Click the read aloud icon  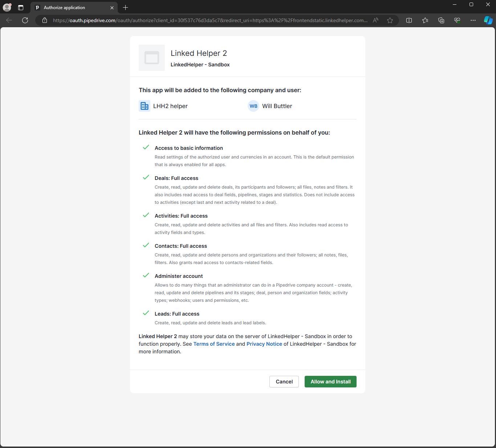point(375,20)
